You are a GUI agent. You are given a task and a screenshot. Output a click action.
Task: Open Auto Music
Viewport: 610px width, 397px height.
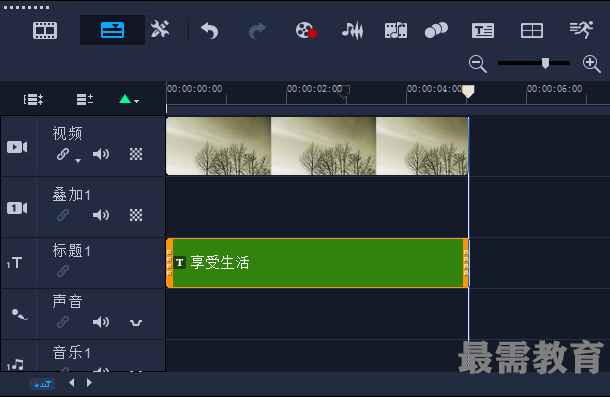tap(396, 30)
